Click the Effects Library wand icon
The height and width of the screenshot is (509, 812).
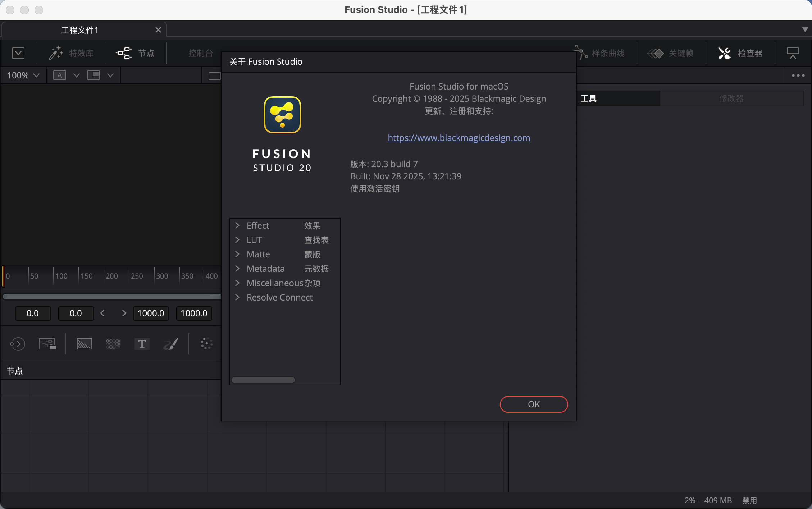56,53
